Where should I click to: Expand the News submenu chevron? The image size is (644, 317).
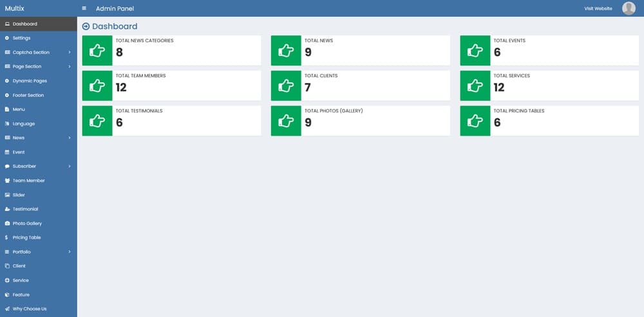pos(69,138)
